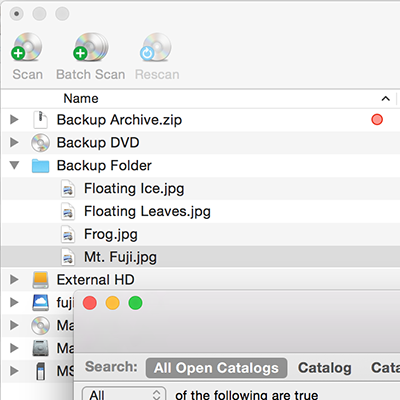Expand the Backup Archive.zip disclosure triangle
This screenshot has width=400, height=400.
(14, 119)
